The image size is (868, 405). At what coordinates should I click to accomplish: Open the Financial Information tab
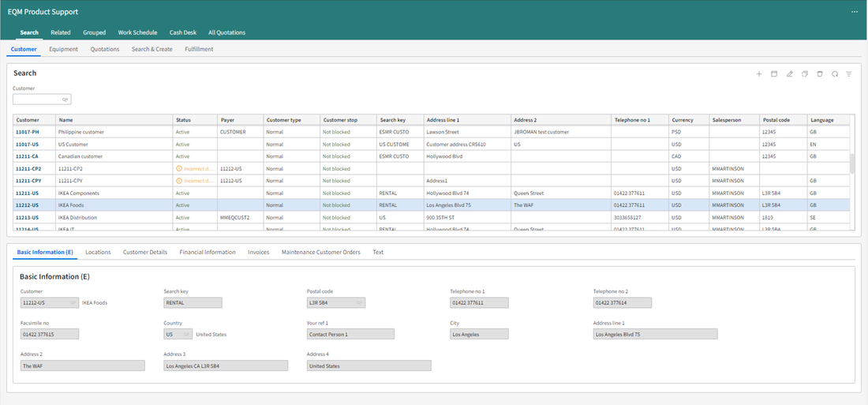click(x=208, y=252)
